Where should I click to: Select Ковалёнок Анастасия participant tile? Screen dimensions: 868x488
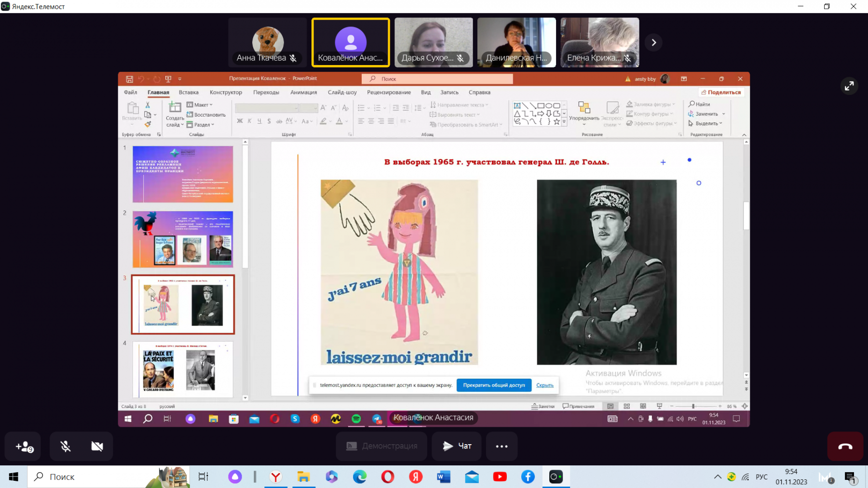pos(351,42)
